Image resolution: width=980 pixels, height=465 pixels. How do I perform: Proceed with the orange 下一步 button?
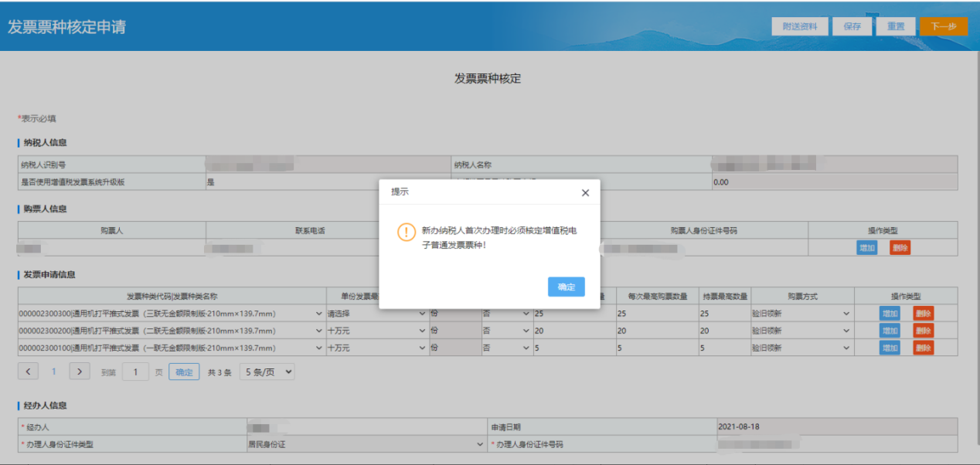(943, 26)
